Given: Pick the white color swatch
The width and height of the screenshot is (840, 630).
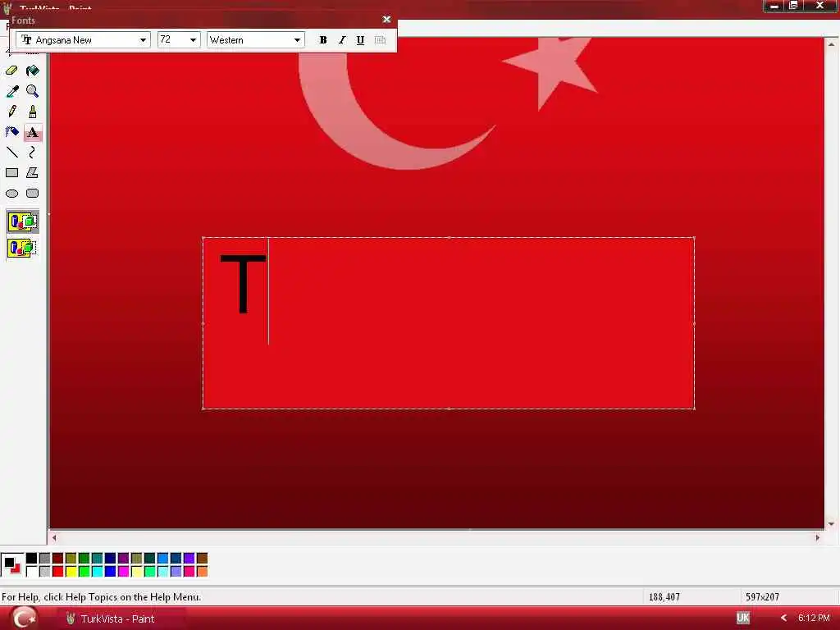Looking at the screenshot, I should [x=32, y=572].
